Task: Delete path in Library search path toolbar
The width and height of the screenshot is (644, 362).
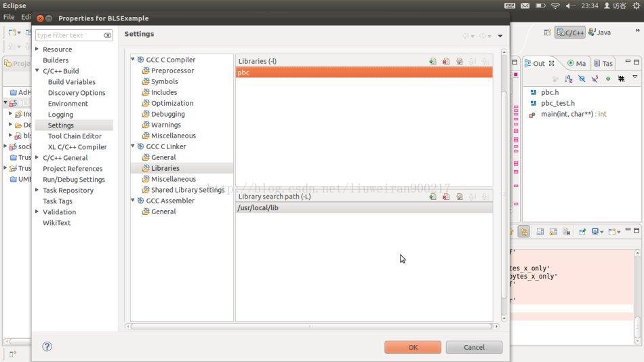Action: pyautogui.click(x=445, y=197)
